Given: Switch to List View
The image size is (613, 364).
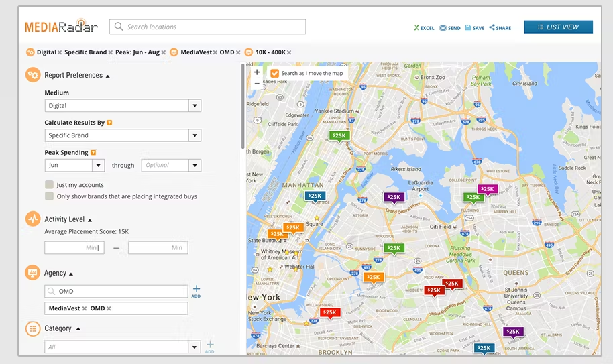Looking at the screenshot, I should 558,27.
